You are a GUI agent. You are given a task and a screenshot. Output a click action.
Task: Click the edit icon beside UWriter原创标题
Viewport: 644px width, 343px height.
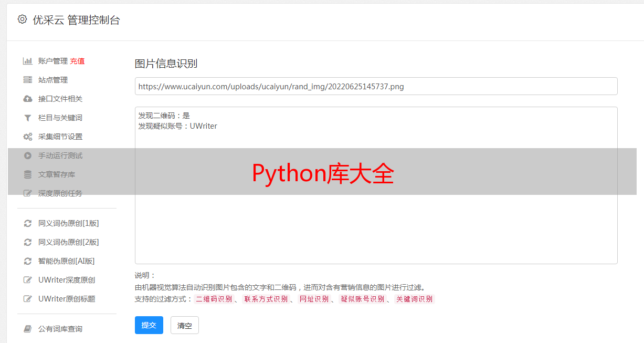pyautogui.click(x=28, y=299)
